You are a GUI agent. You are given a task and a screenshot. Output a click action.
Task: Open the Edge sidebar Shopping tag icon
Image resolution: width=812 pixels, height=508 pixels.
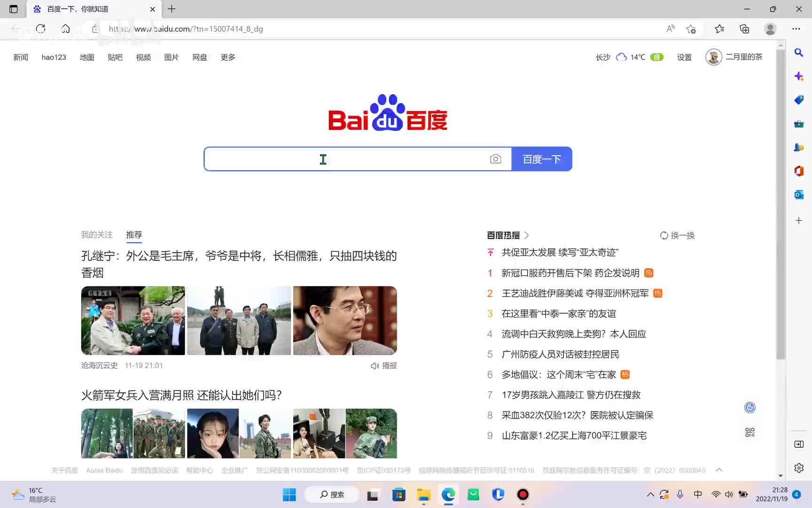799,100
